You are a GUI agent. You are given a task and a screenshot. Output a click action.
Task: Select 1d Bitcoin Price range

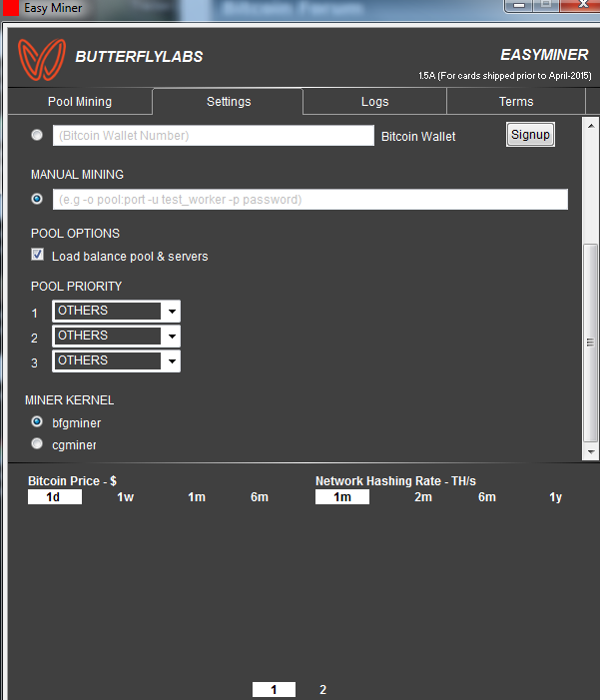(55, 497)
